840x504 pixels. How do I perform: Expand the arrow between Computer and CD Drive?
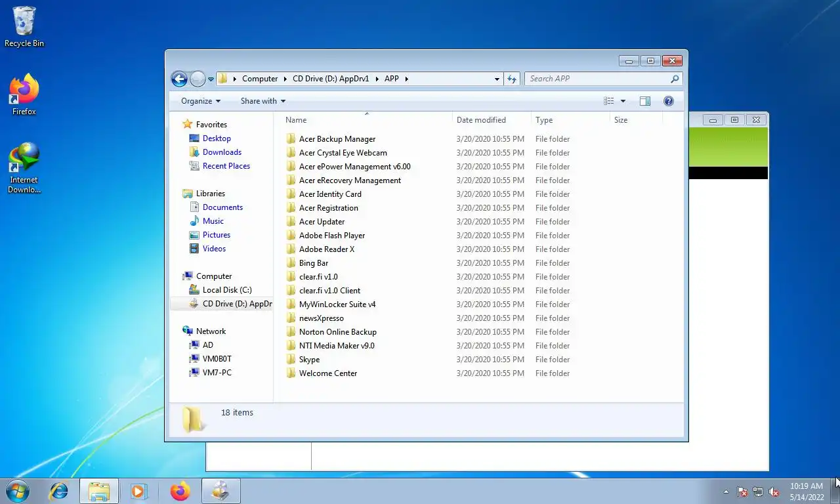(285, 79)
